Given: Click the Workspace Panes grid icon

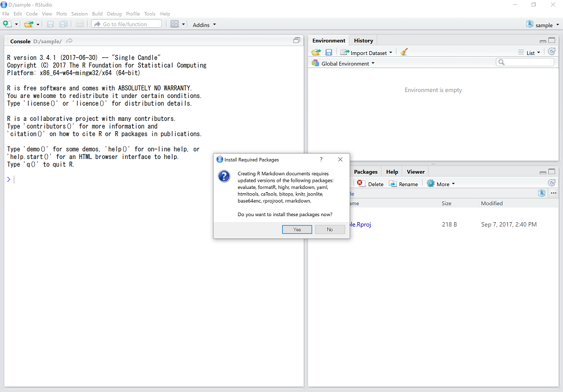Looking at the screenshot, I should click(x=174, y=24).
